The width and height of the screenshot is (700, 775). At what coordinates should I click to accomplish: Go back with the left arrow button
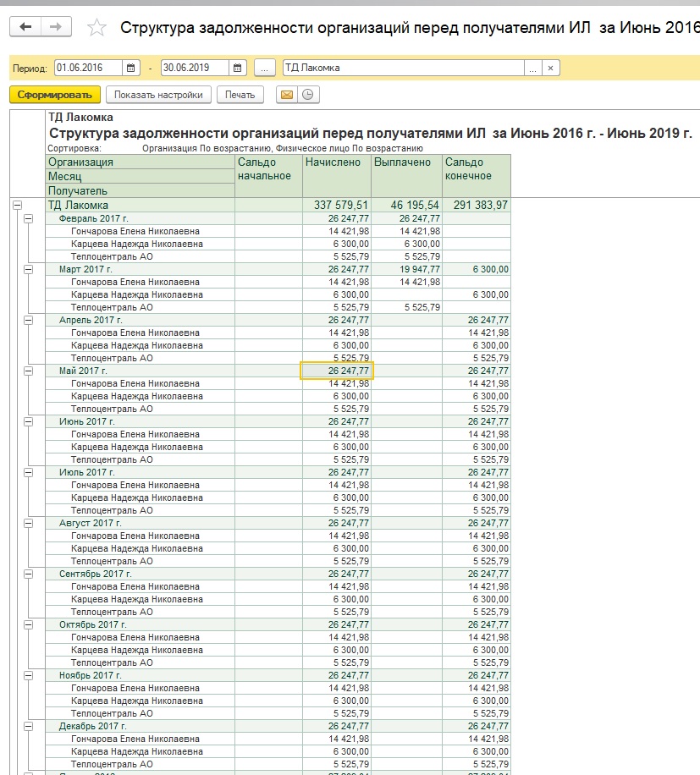coord(25,27)
